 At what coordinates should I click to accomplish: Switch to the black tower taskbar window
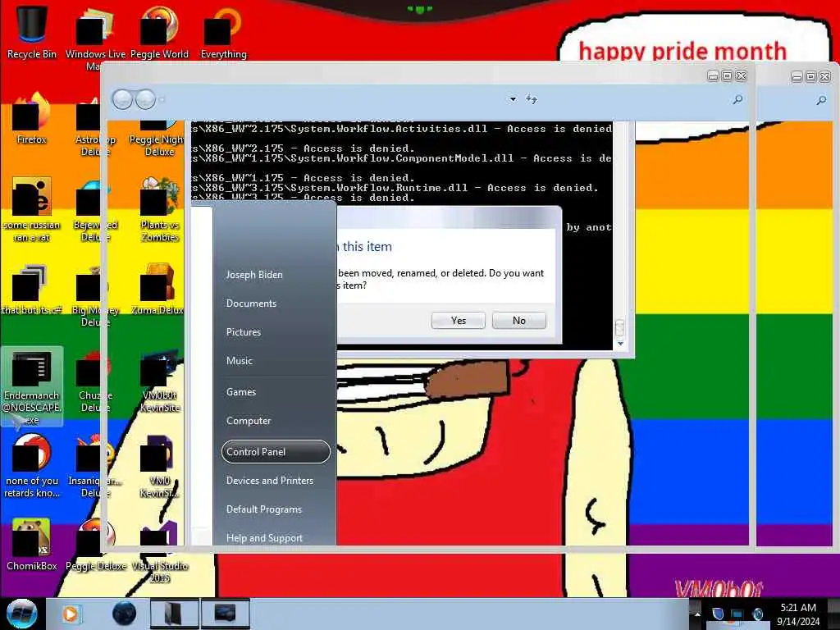tap(174, 614)
